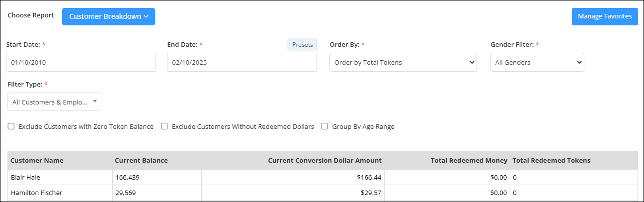The image size is (644, 202).
Task: Click the Customer Name column header
Action: (37, 160)
